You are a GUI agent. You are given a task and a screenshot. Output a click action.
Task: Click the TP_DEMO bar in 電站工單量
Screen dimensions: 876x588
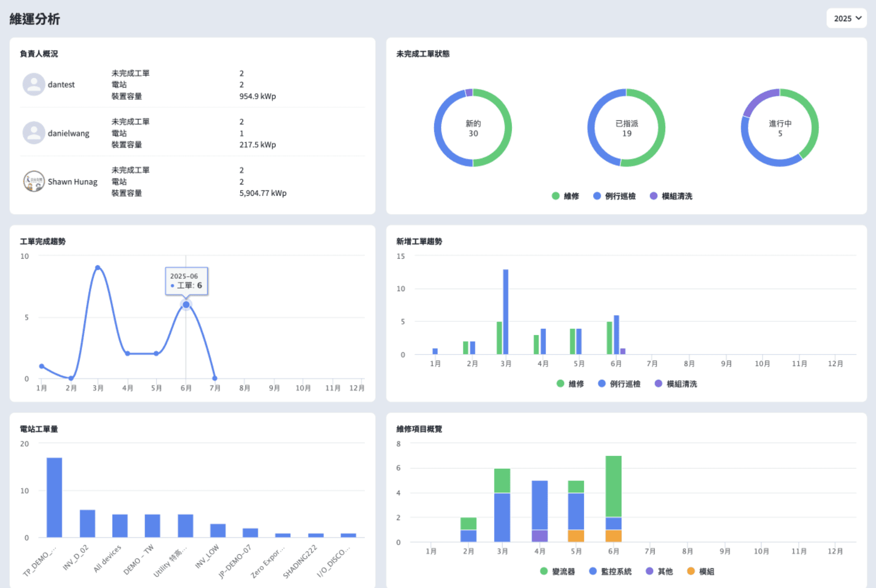(54, 497)
